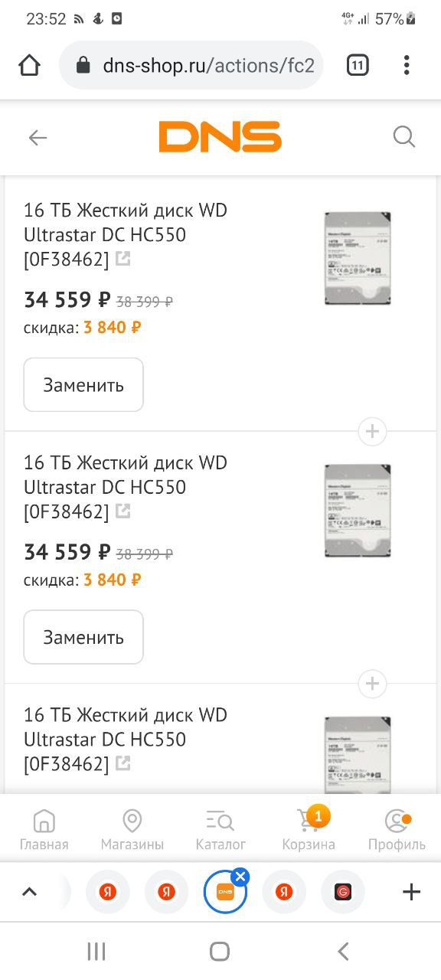Open the DNS site search magnifier
The image size is (441, 980).
[403, 137]
